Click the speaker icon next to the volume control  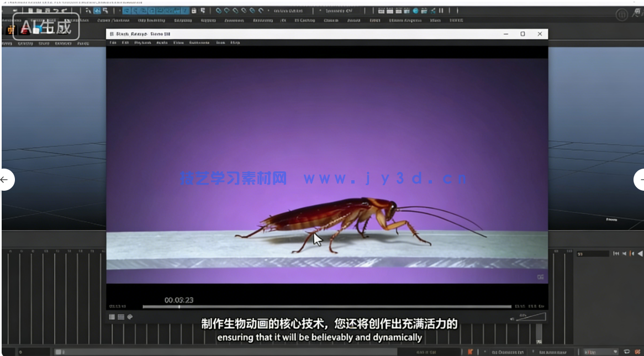511,317
